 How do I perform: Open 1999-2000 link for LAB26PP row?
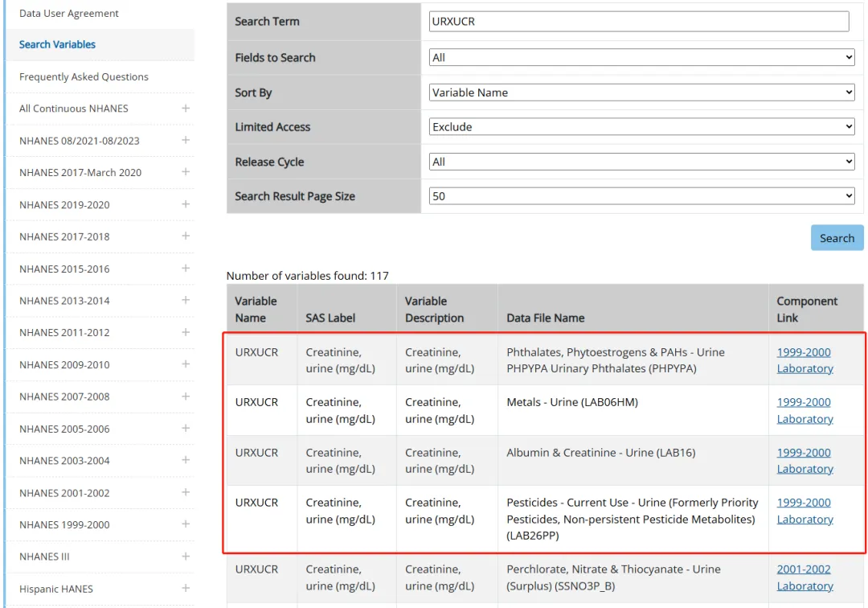pos(803,502)
